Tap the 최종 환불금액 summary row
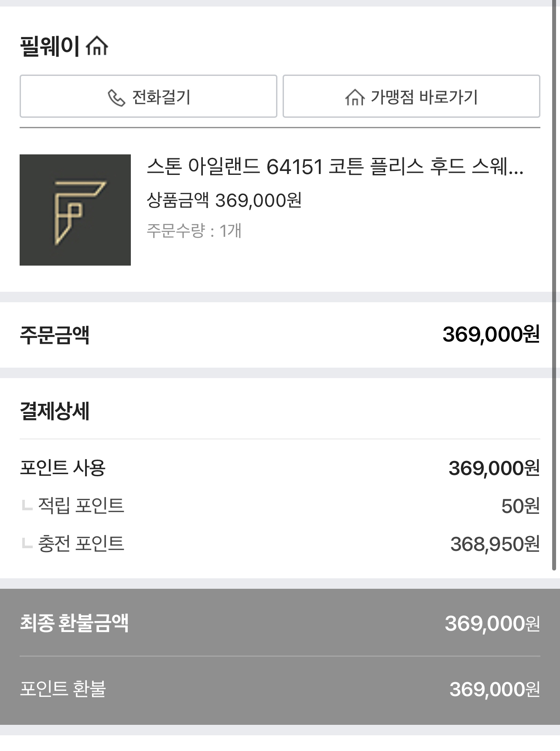The height and width of the screenshot is (751, 560). (x=280, y=623)
